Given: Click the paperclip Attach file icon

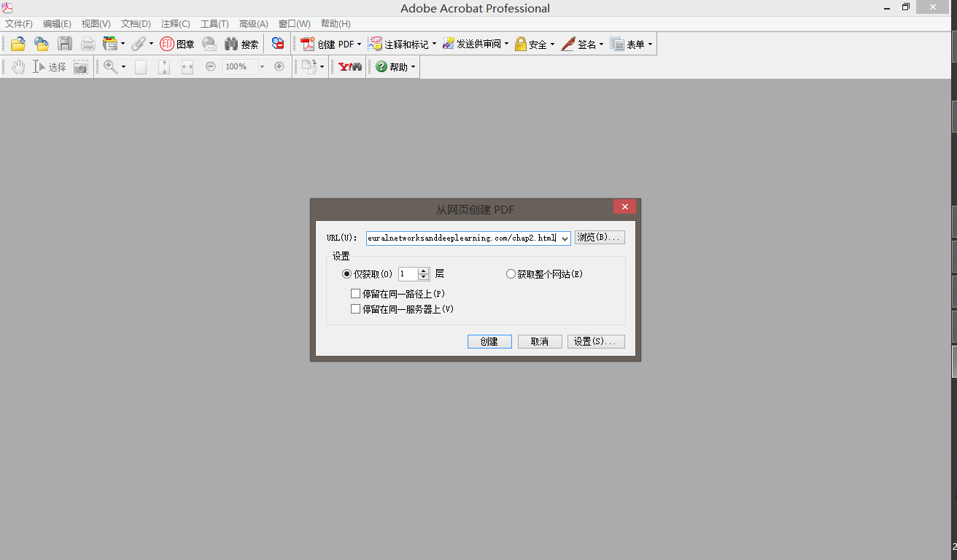Looking at the screenshot, I should coord(138,44).
